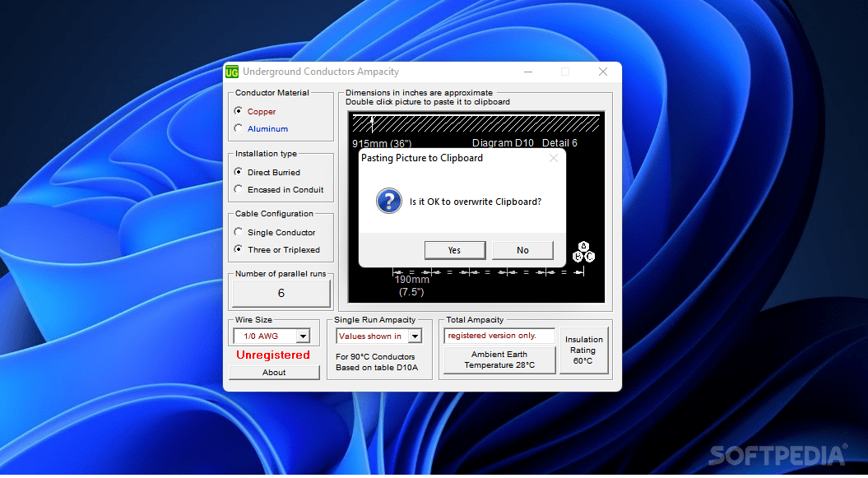868x478 pixels.
Task: Click Insulation Rating 60°C button
Action: pyautogui.click(x=583, y=350)
